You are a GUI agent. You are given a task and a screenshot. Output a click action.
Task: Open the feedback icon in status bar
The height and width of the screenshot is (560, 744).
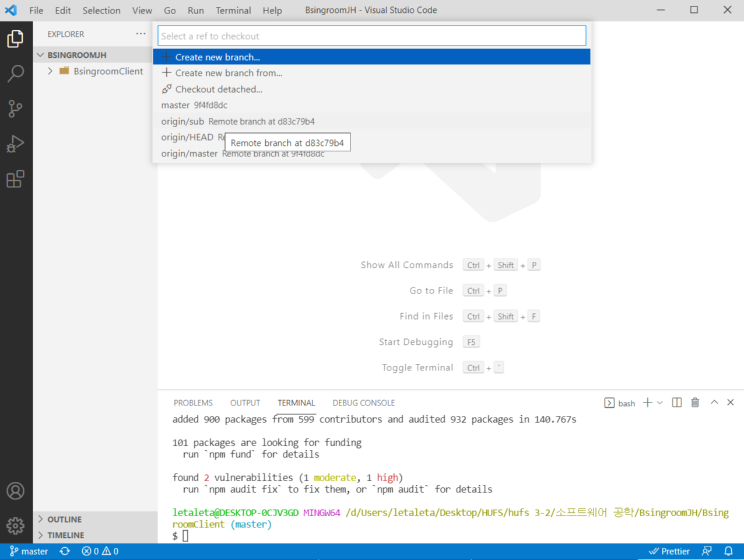coord(707,551)
